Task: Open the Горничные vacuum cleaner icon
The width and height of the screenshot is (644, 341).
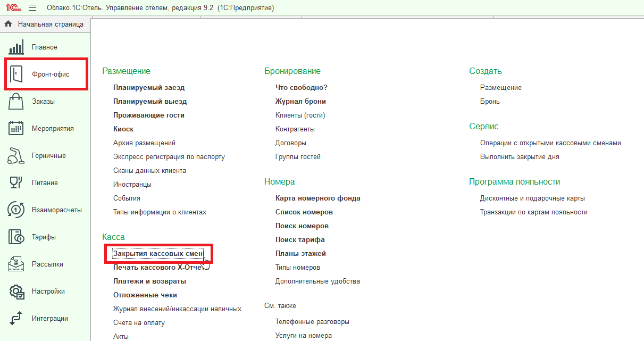Action: (16, 156)
